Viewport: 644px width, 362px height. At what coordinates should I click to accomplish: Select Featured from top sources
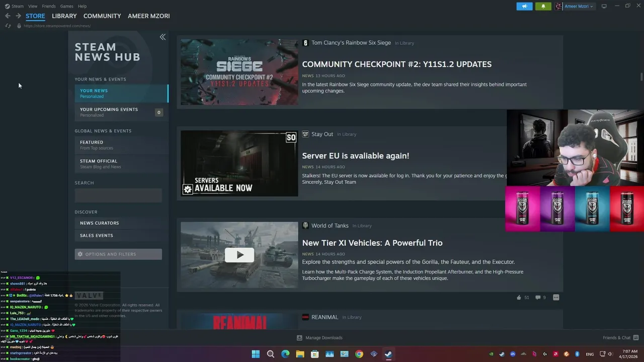[121, 145]
